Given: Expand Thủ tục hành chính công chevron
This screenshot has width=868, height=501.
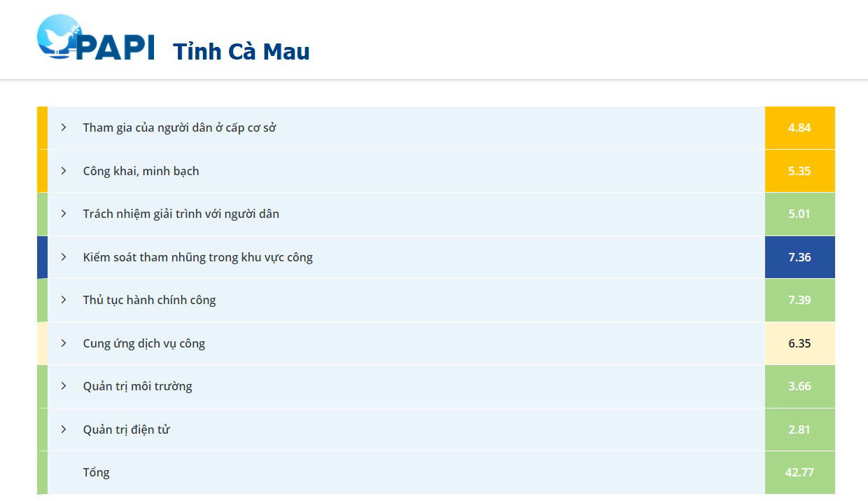Looking at the screenshot, I should [x=64, y=300].
